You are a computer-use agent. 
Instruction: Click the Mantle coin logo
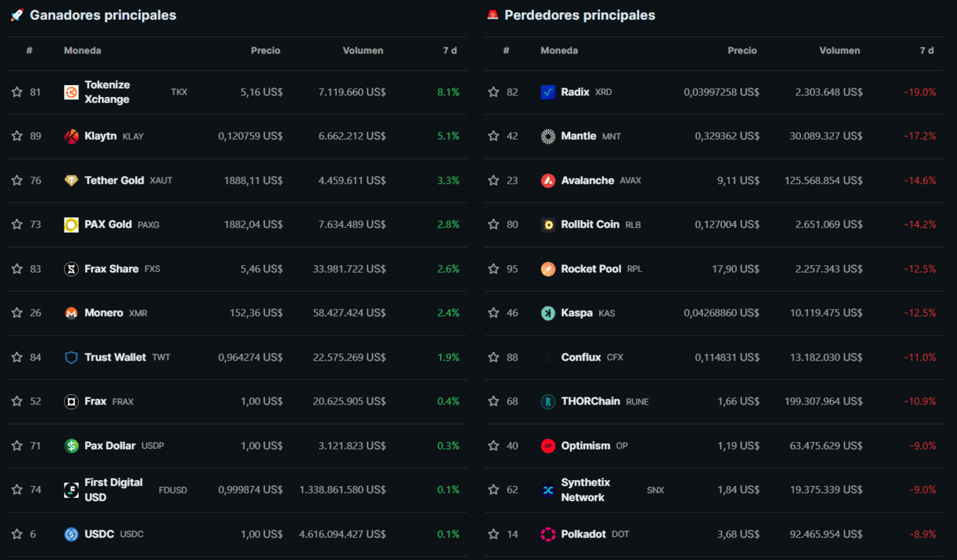[x=548, y=136]
